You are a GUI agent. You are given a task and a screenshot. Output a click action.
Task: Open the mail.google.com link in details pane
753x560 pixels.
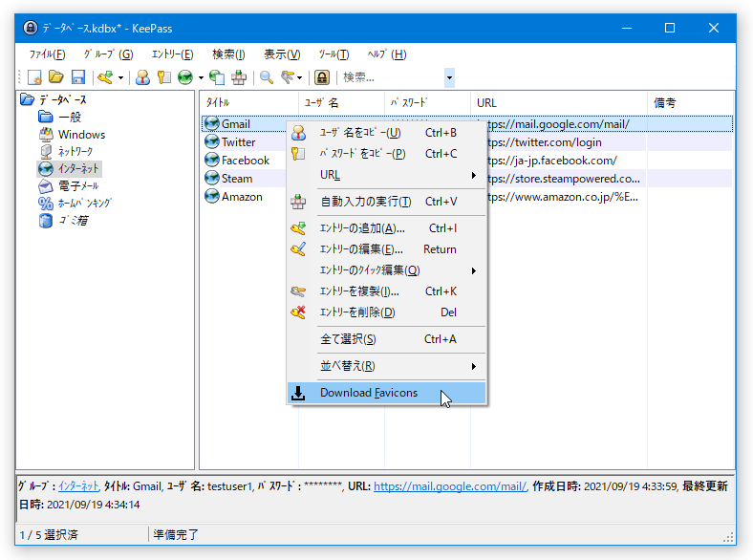pyautogui.click(x=450, y=486)
